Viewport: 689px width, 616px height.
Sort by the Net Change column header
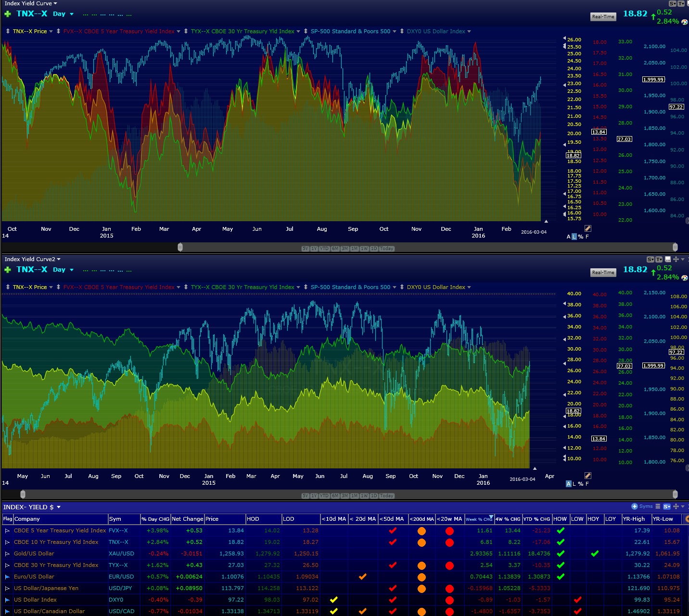coord(188,519)
